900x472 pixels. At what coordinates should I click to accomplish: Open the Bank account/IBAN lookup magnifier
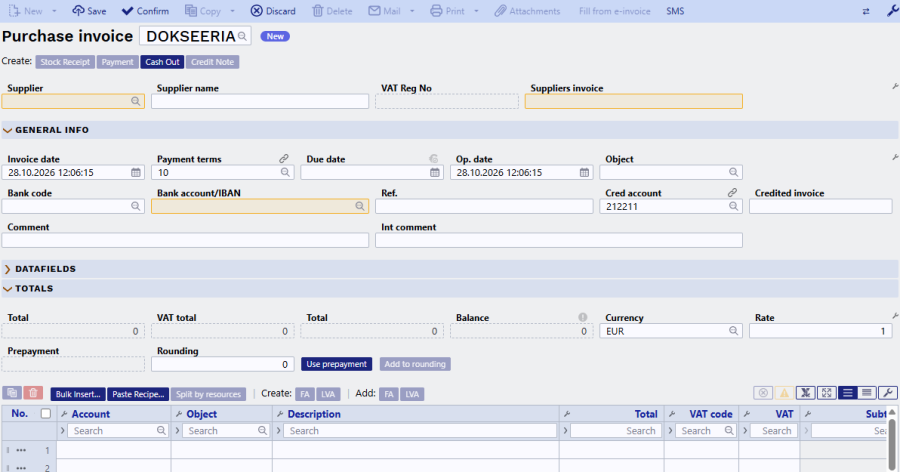point(359,206)
